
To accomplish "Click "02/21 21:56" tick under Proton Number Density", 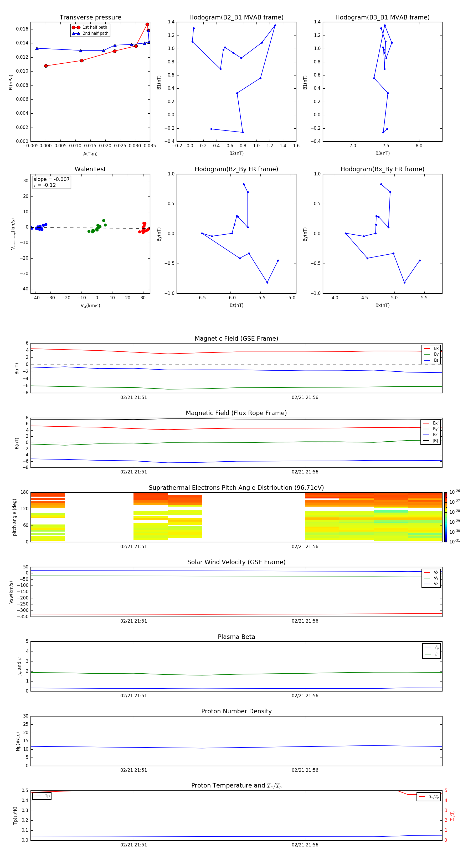I will [x=305, y=770].
